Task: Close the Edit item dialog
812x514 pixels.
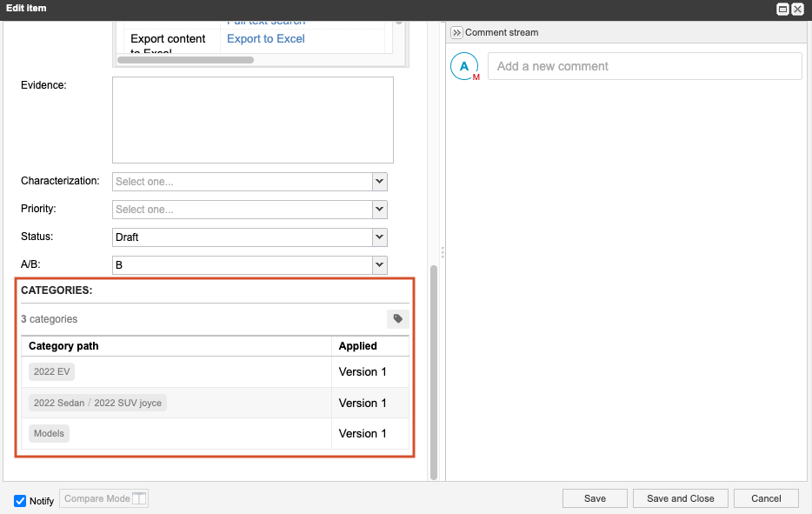Action: 797,9
